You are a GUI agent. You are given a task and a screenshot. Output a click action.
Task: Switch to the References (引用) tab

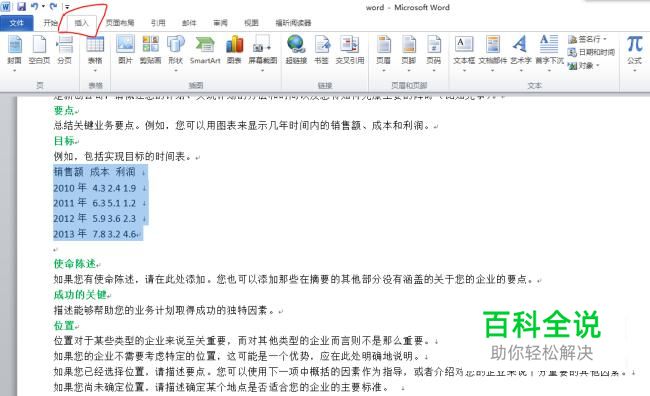coord(158,23)
